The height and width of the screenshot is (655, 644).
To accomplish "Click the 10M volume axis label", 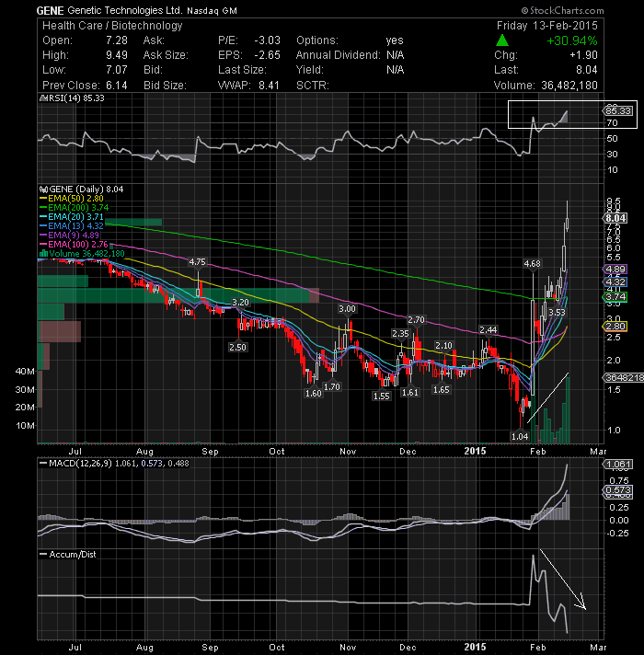I will (25, 426).
